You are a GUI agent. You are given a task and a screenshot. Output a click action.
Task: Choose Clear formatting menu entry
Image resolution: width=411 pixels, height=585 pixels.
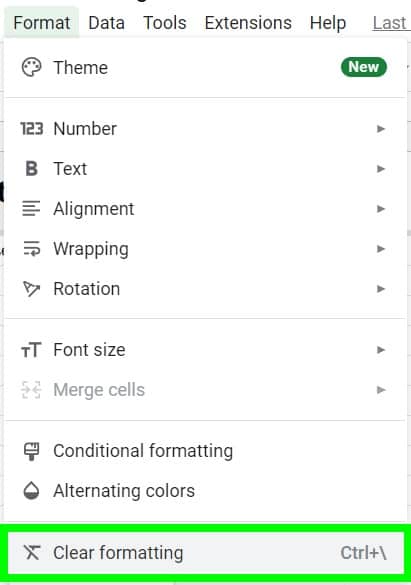[206, 553]
